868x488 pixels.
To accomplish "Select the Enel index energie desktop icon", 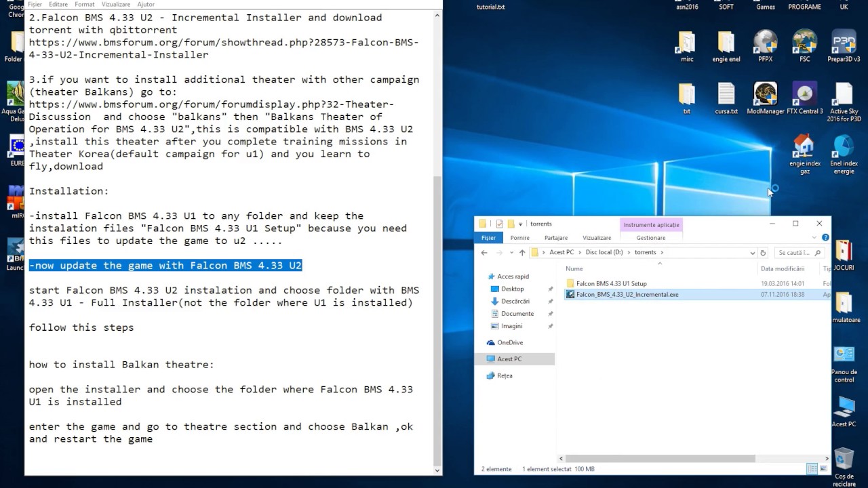I will pos(844,155).
